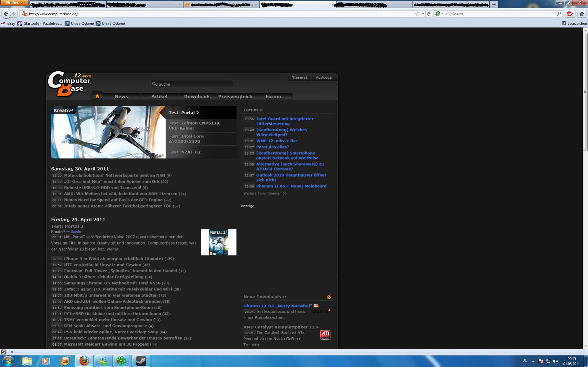
Task: Open Steam from the taskbar
Action: click(141, 361)
